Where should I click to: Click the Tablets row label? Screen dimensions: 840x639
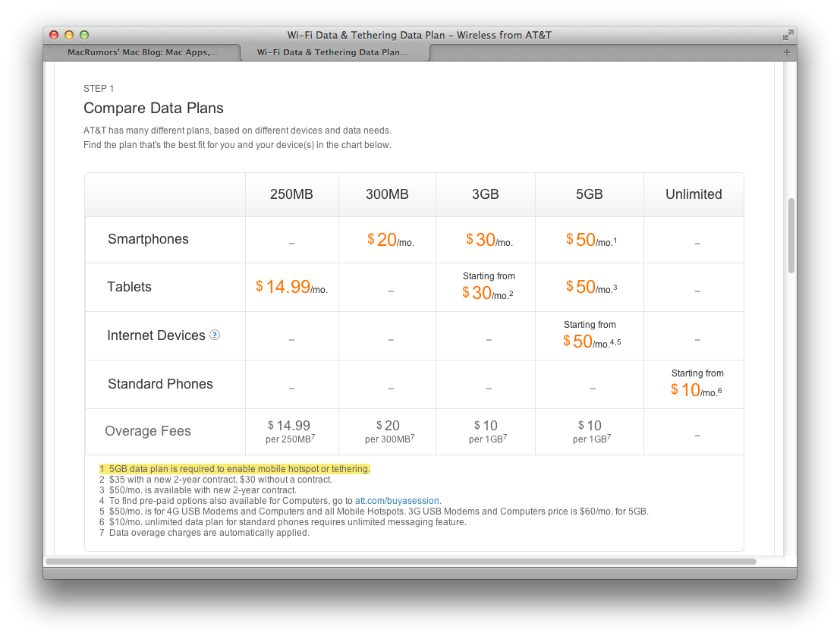[x=129, y=287]
